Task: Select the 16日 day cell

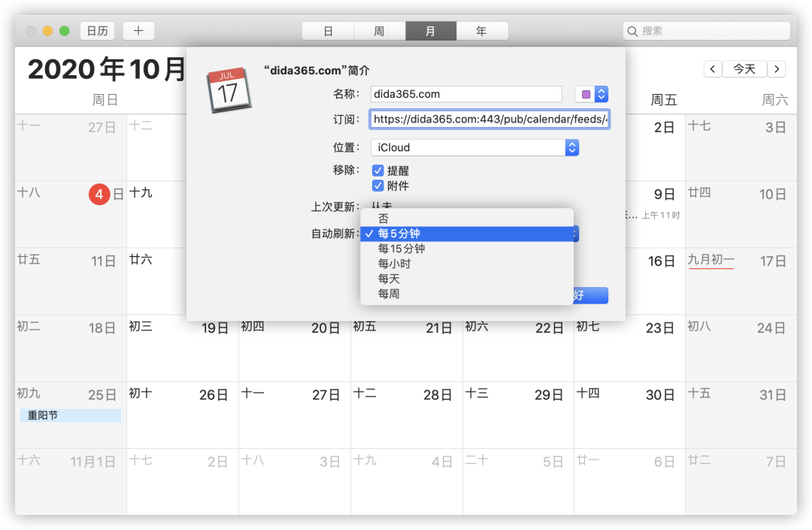Action: click(x=656, y=282)
